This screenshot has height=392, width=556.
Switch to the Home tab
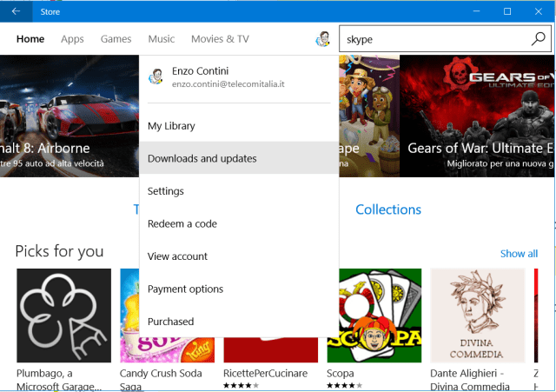coord(30,38)
